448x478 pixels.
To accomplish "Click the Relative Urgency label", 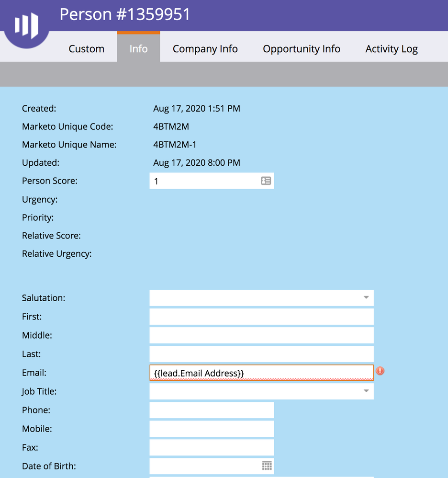I will (x=56, y=254).
